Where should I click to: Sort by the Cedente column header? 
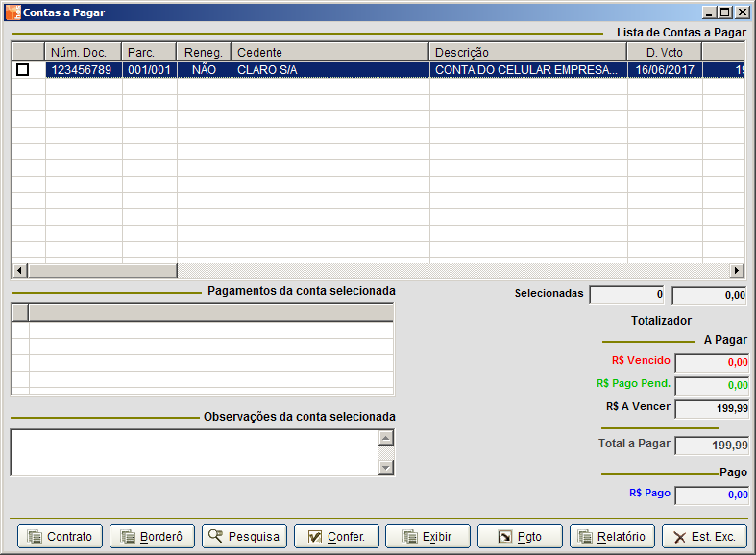point(329,52)
